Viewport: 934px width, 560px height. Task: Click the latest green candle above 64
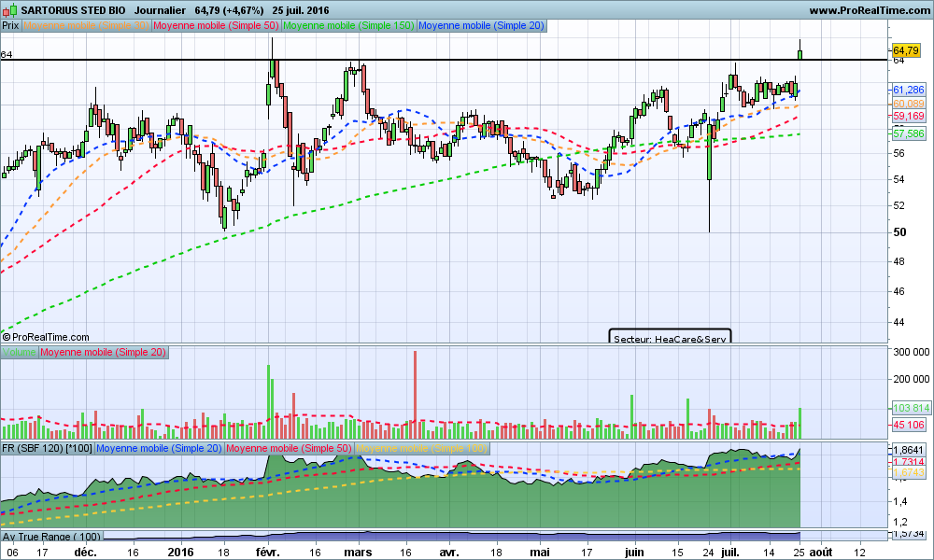pyautogui.click(x=800, y=54)
